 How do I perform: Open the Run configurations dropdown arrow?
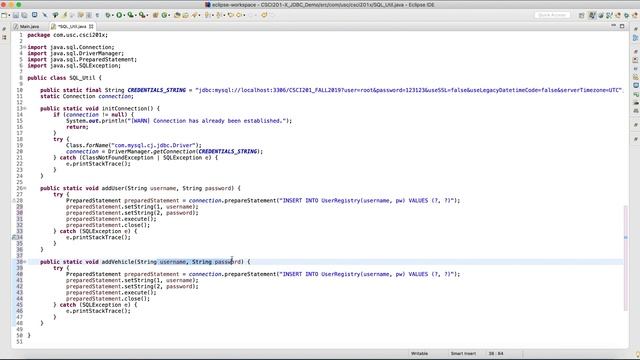(124, 15)
